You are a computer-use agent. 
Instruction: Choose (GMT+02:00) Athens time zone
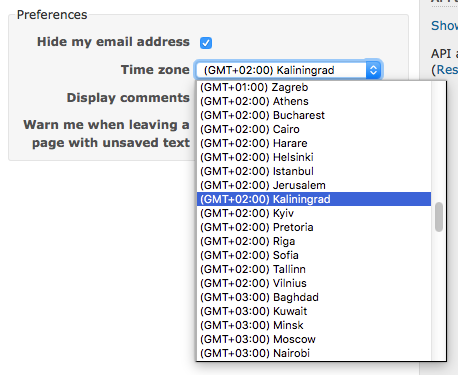(x=314, y=101)
